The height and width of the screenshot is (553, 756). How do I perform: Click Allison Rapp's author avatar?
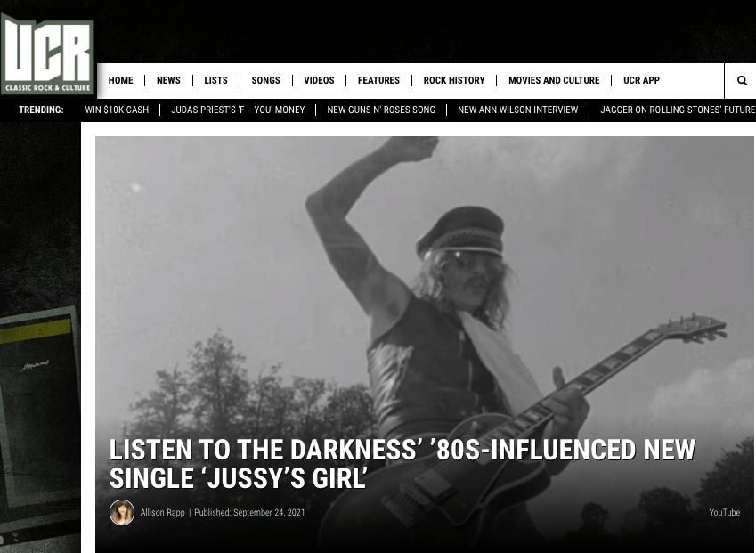122,512
